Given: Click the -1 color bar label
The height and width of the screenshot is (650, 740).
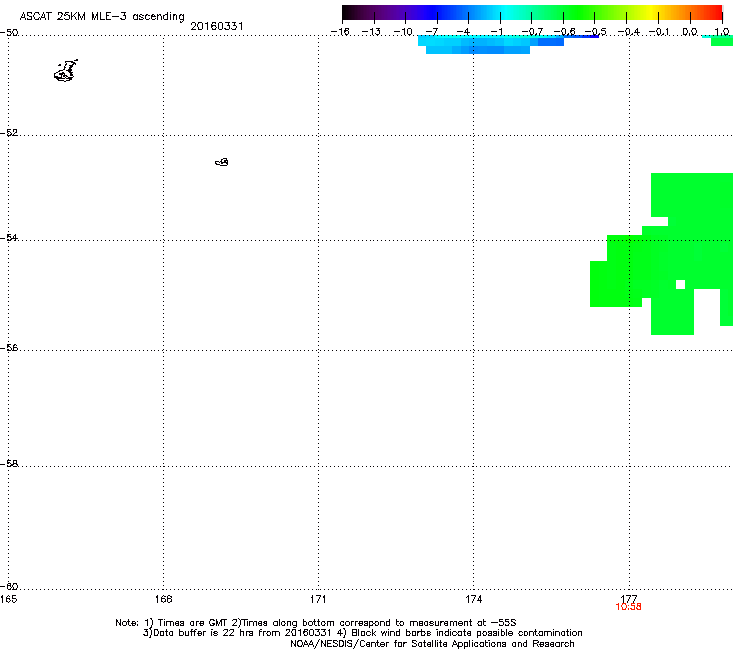Looking at the screenshot, I should 496,32.
